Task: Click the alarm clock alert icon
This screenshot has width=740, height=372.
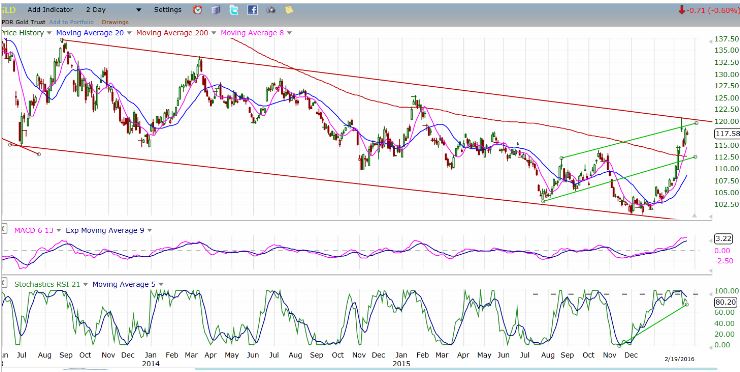Action: click(x=198, y=9)
